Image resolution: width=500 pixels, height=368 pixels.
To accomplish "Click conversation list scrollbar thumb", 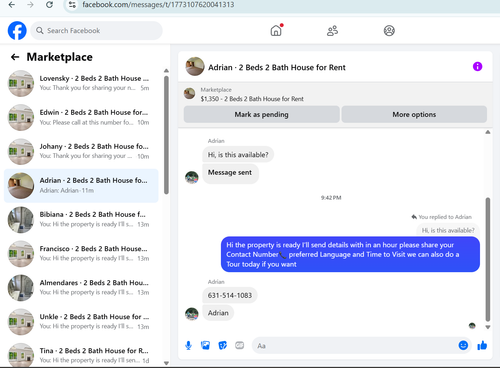I will [166, 135].
